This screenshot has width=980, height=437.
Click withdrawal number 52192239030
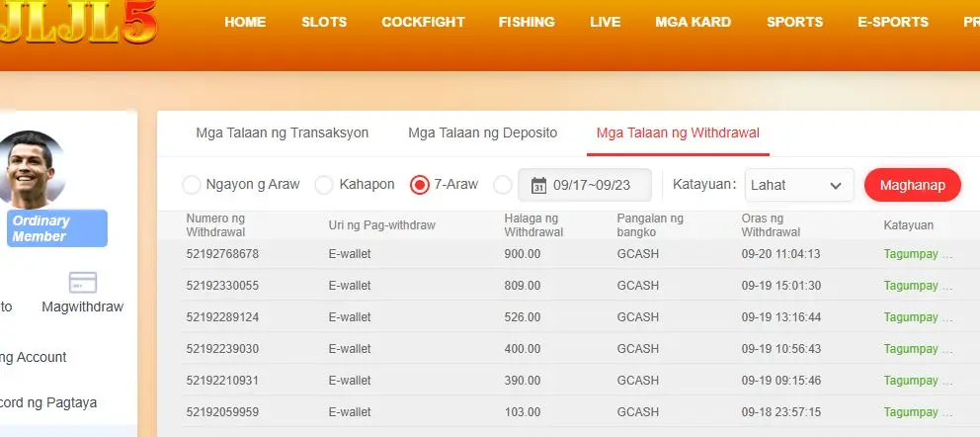click(222, 349)
